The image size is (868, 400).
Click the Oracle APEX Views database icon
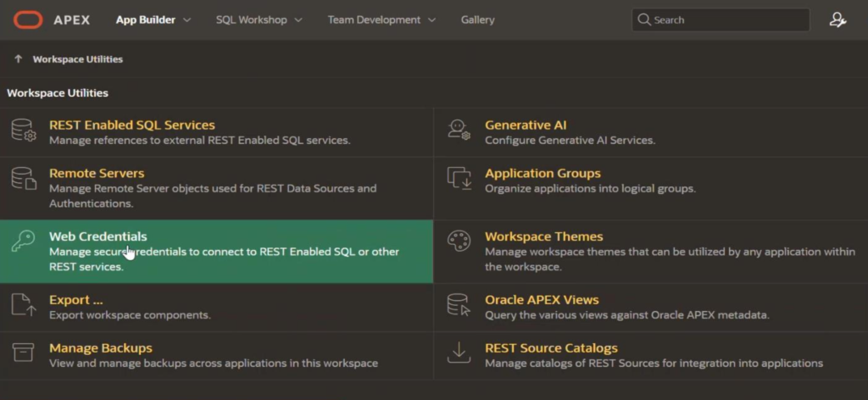click(459, 305)
